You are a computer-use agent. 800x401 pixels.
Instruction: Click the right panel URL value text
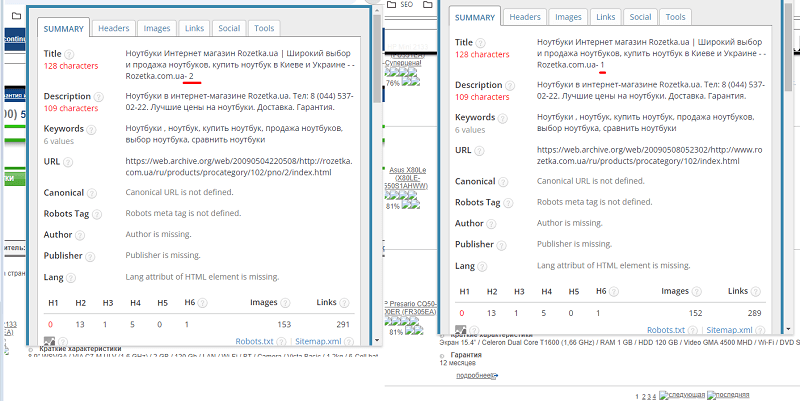point(649,156)
